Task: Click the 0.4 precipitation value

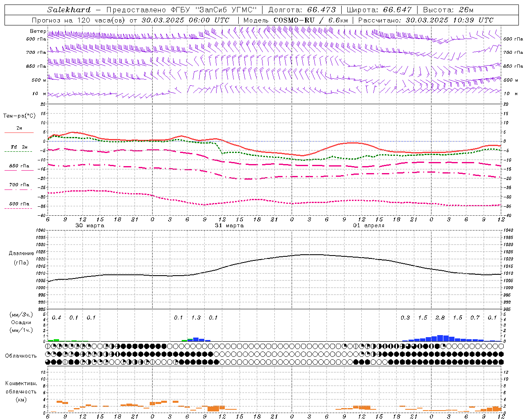Action: pos(57,318)
